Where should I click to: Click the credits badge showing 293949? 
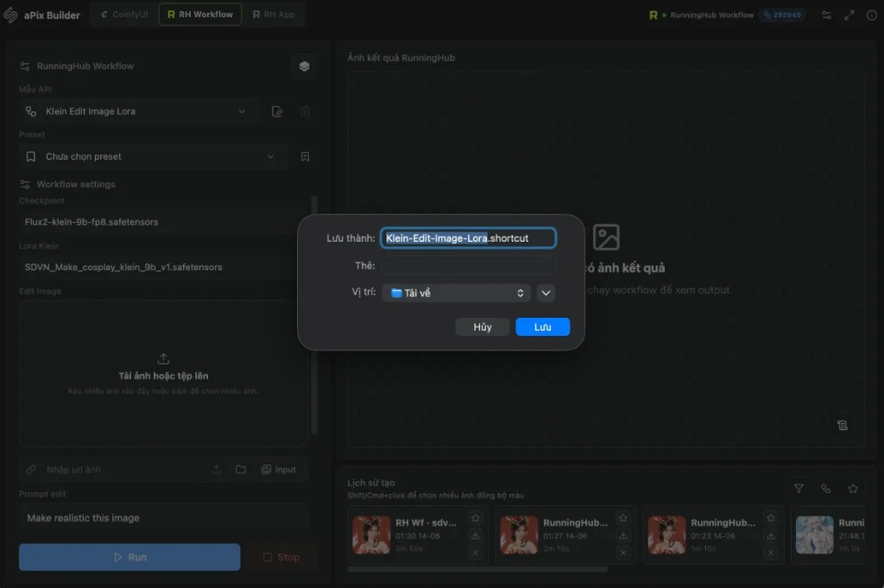pyautogui.click(x=782, y=15)
